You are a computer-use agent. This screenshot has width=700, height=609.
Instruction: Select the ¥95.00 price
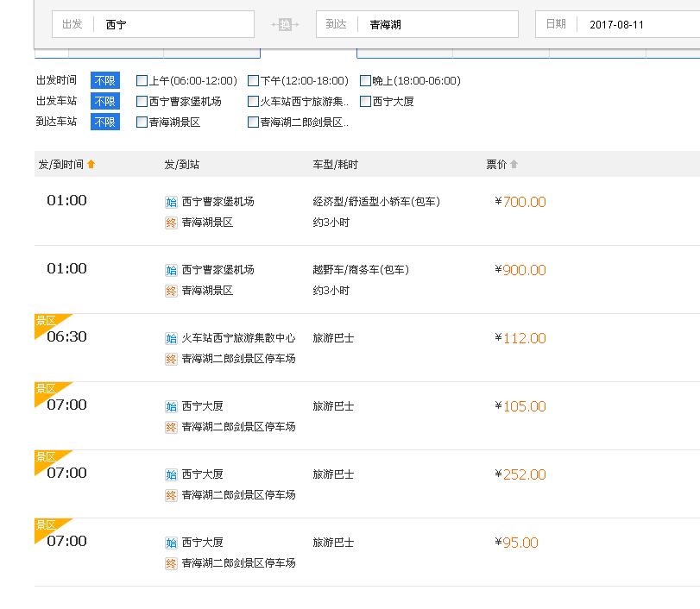516,543
